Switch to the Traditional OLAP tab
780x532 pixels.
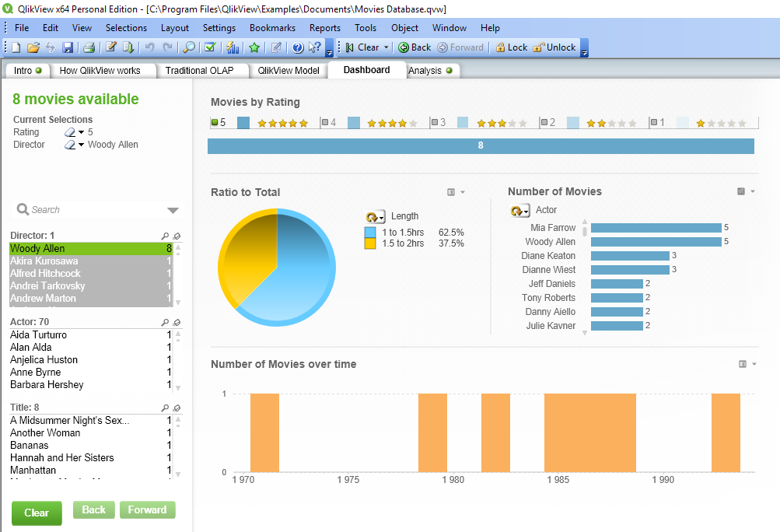(x=199, y=71)
